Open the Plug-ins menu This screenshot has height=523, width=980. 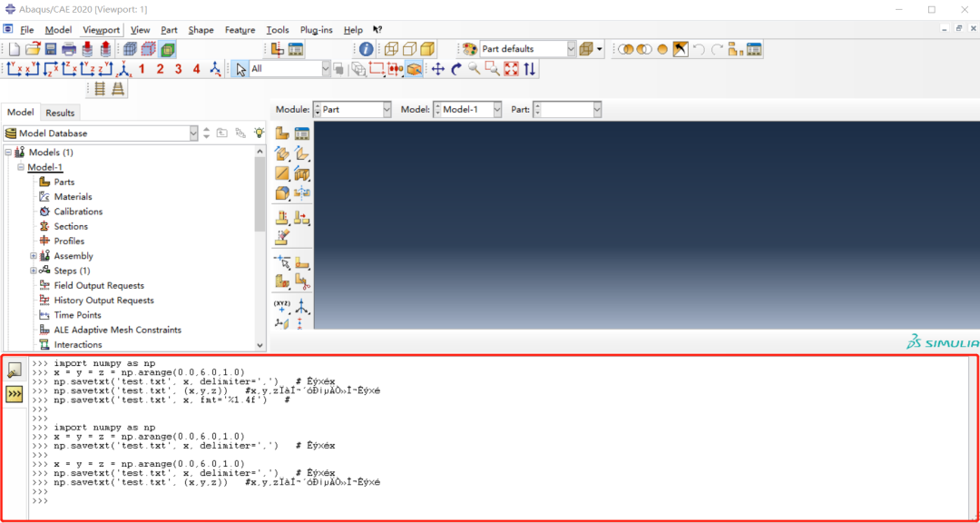[x=317, y=29]
